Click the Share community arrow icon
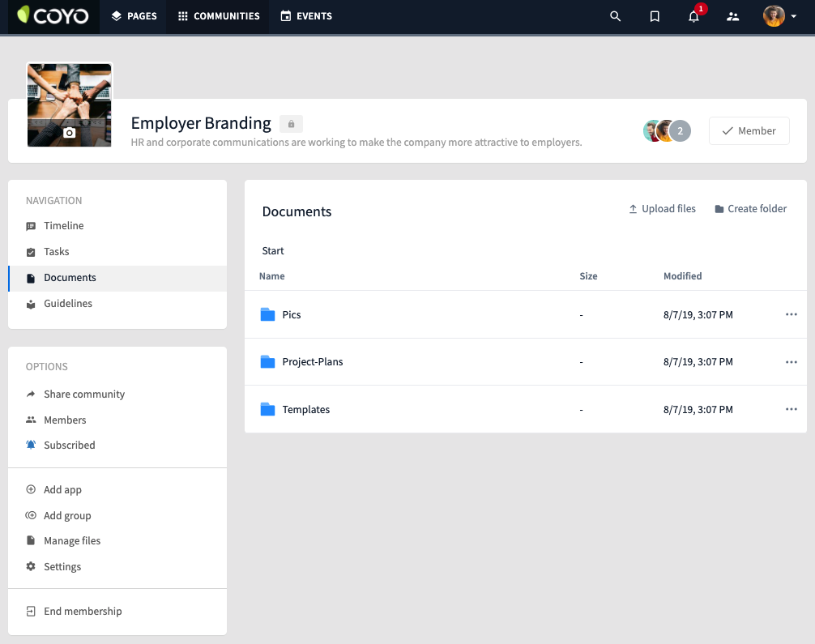The image size is (815, 644). coord(31,394)
